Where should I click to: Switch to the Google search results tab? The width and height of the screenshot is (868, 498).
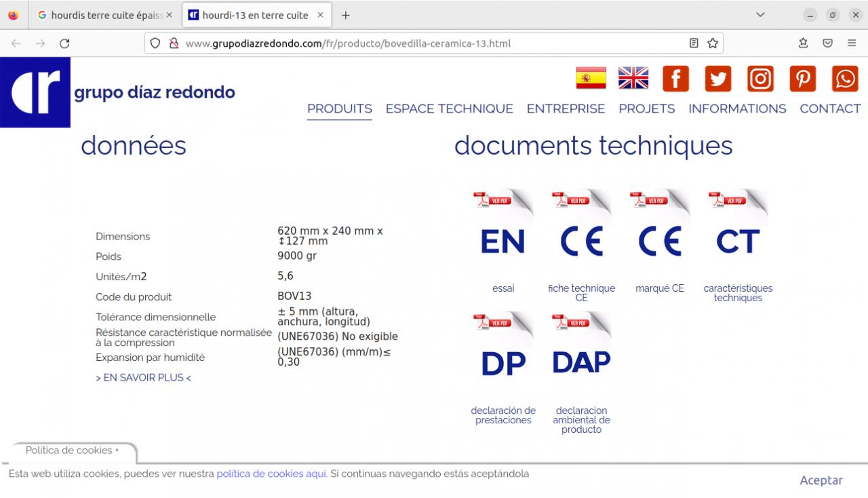pyautogui.click(x=104, y=15)
